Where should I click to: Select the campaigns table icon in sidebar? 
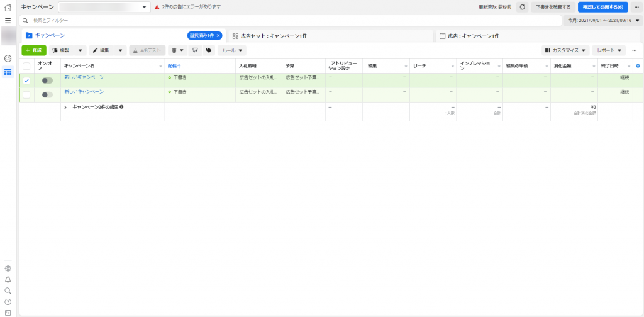pyautogui.click(x=8, y=72)
